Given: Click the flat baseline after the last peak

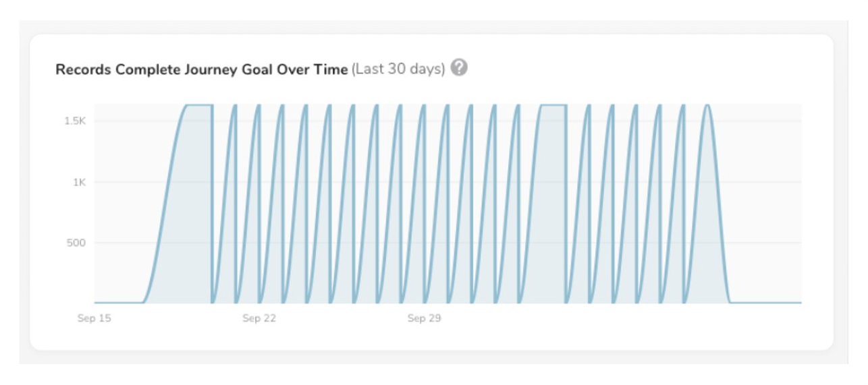Looking at the screenshot, I should (766, 303).
